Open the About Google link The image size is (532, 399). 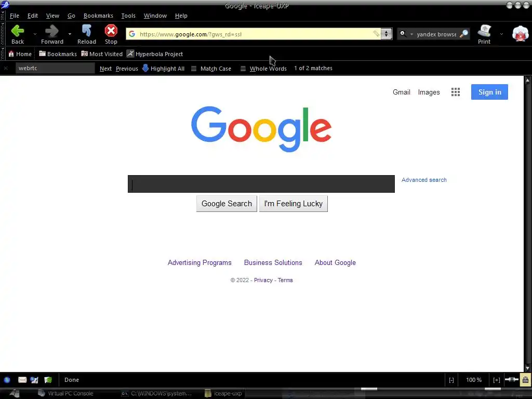335,262
